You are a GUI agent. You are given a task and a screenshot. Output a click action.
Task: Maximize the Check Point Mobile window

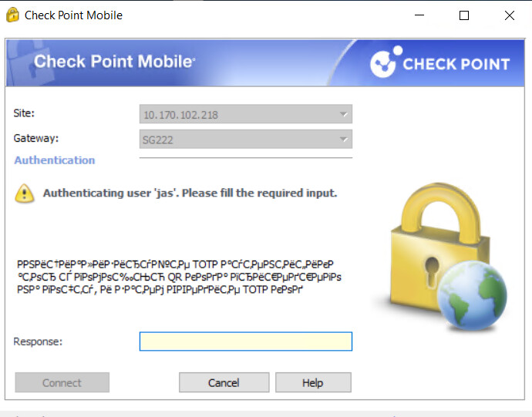pos(464,15)
